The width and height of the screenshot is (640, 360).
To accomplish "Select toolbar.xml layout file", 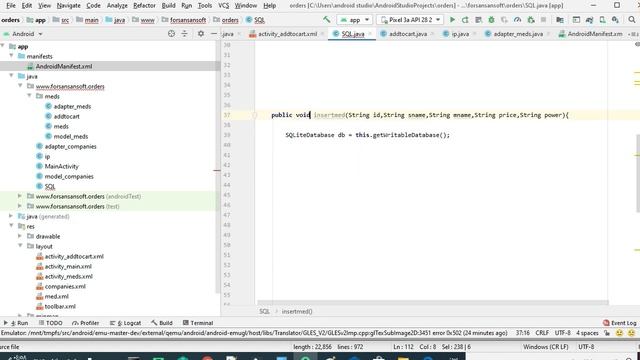I will coord(60,306).
